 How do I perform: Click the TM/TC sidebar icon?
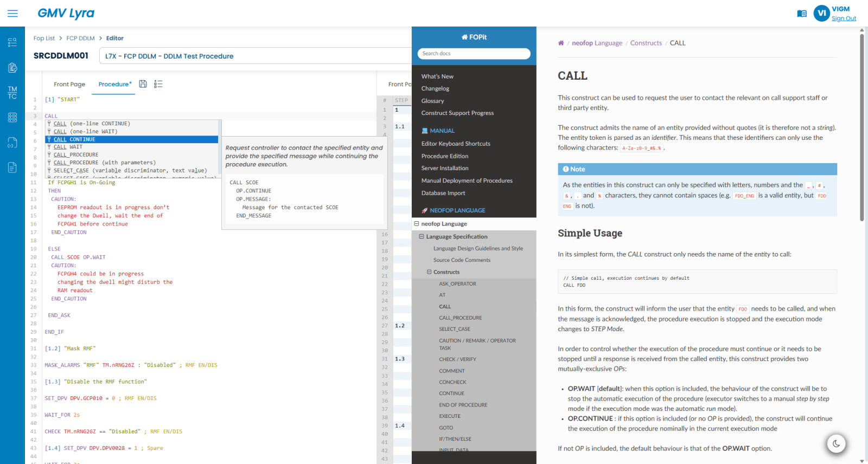(x=12, y=93)
